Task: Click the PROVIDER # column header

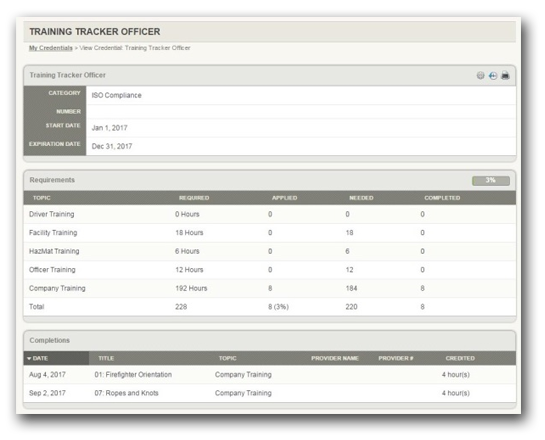Action: (396, 358)
